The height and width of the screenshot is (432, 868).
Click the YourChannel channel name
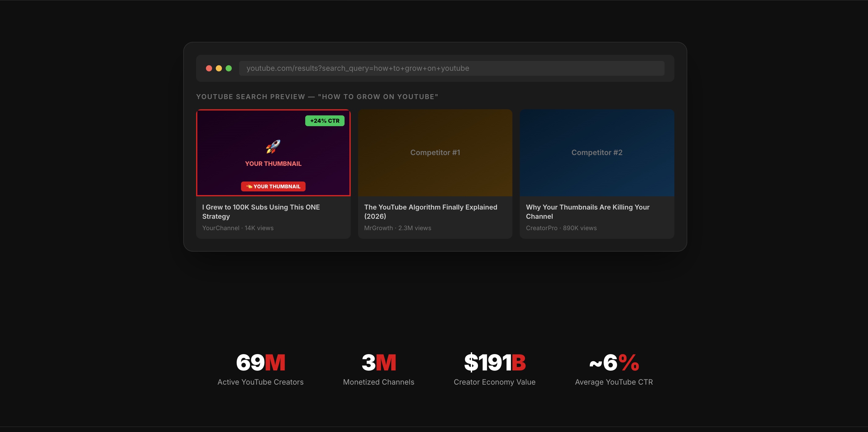point(221,228)
